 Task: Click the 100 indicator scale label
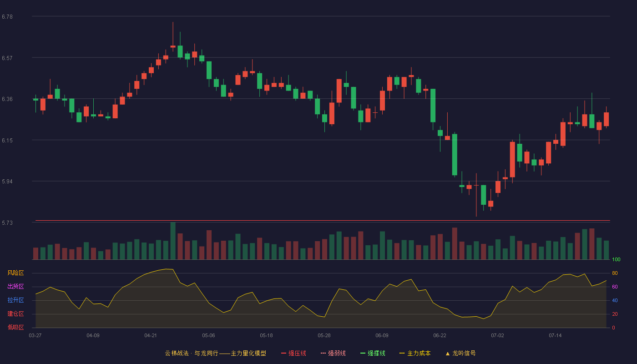coord(616,259)
